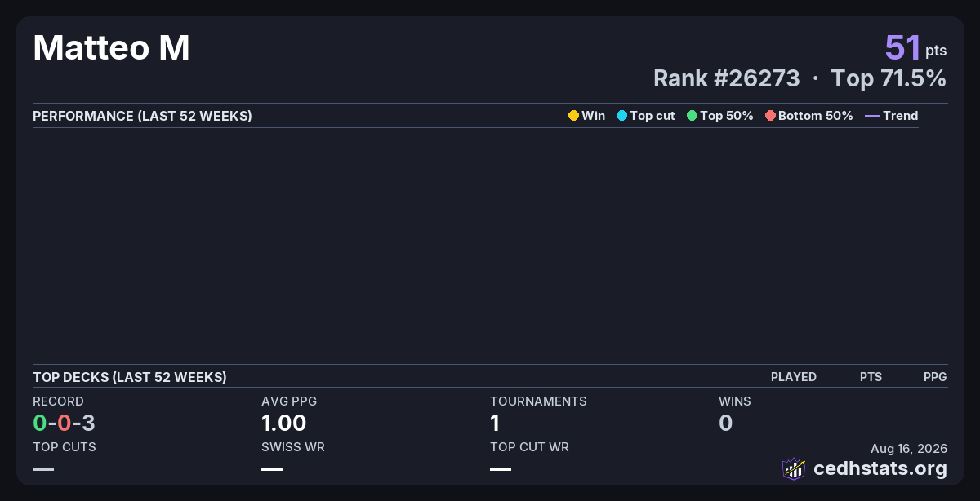The height and width of the screenshot is (501, 980).
Task: Click the Top Decks (Last 52 Weeks) header
Action: (130, 377)
